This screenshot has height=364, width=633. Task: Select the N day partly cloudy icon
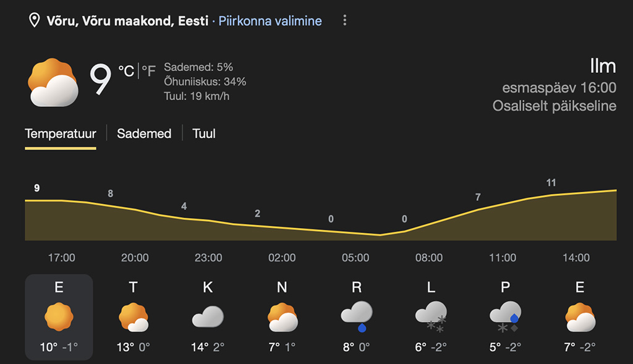click(x=282, y=317)
